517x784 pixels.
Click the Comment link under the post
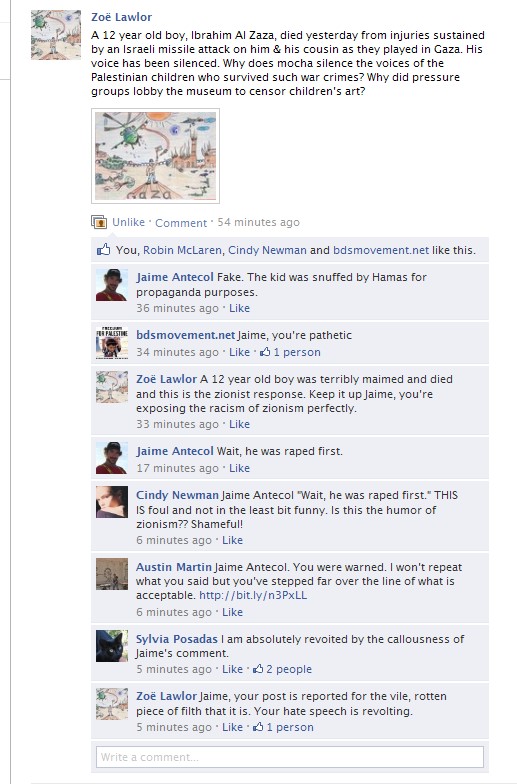180,222
